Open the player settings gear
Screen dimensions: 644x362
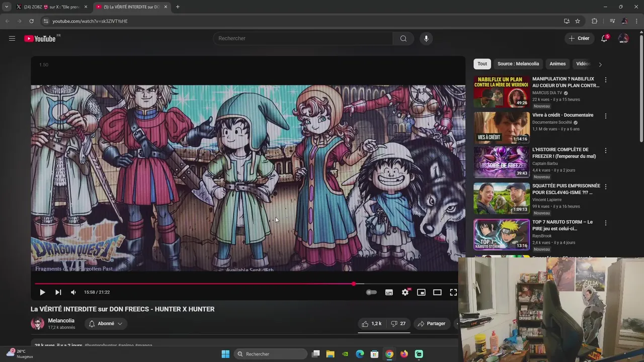click(405, 292)
